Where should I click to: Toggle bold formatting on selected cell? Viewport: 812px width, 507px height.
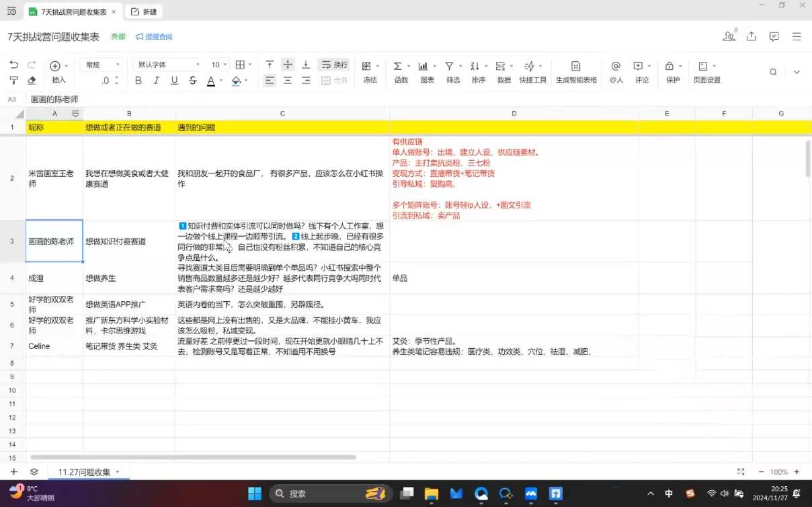tap(138, 79)
